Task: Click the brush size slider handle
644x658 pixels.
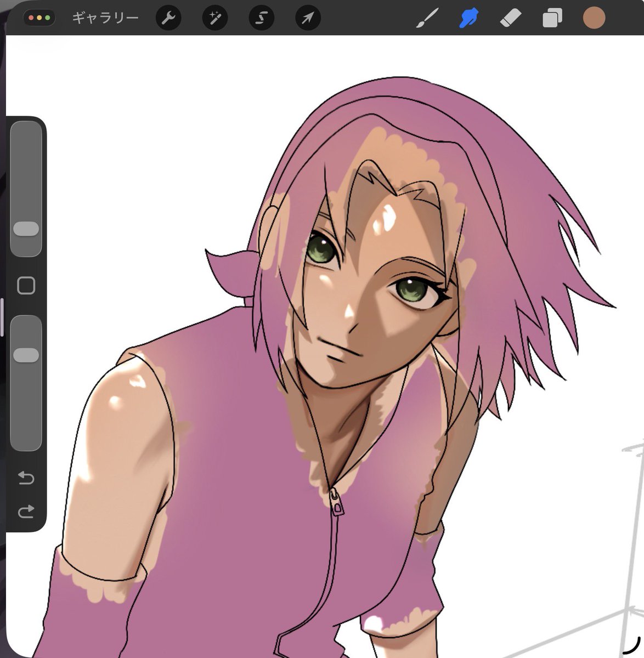Action: [26, 229]
